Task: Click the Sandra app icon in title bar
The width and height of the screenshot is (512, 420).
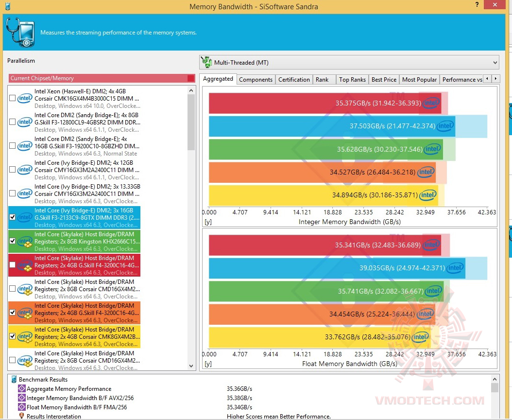Action: [x=8, y=6]
